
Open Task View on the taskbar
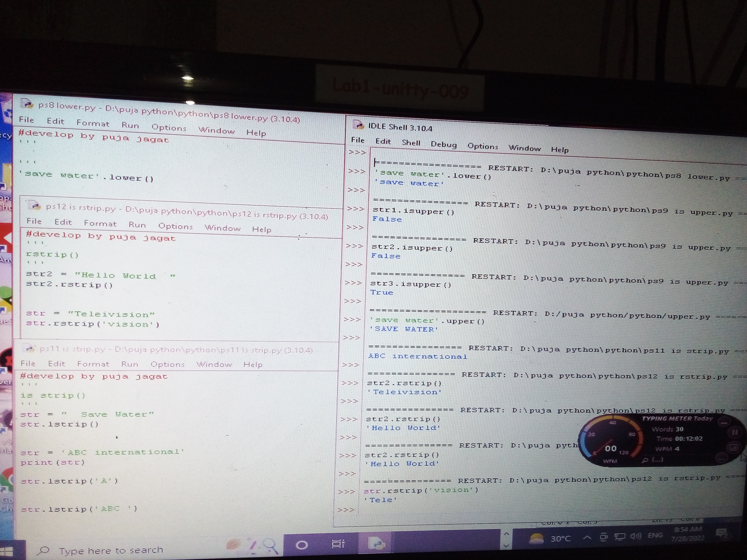[x=338, y=544]
